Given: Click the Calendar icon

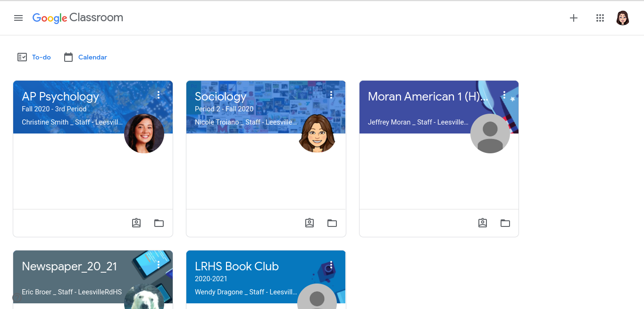Looking at the screenshot, I should 68,57.
